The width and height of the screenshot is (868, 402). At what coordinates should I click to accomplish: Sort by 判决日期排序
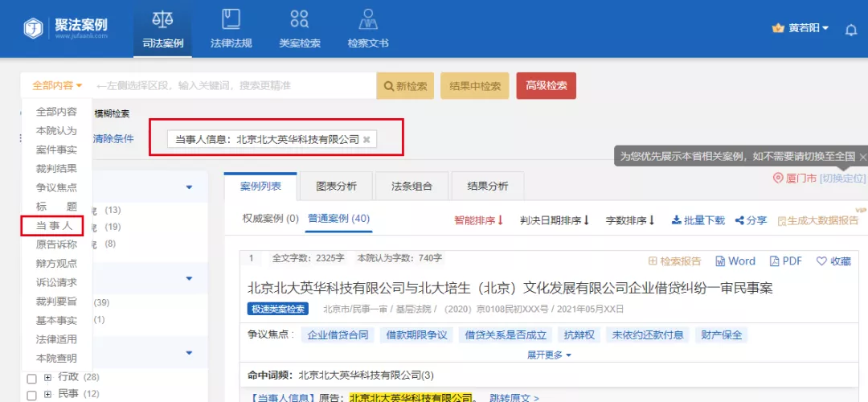pyautogui.click(x=555, y=220)
